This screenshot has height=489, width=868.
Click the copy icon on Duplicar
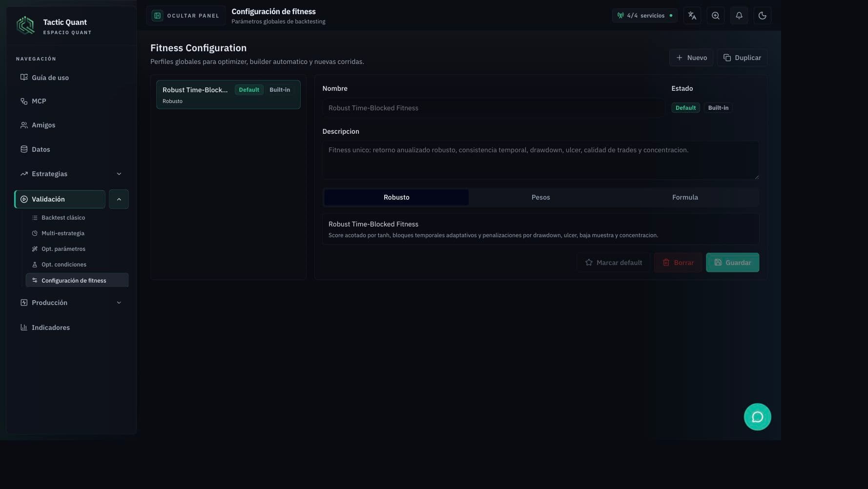pyautogui.click(x=727, y=58)
